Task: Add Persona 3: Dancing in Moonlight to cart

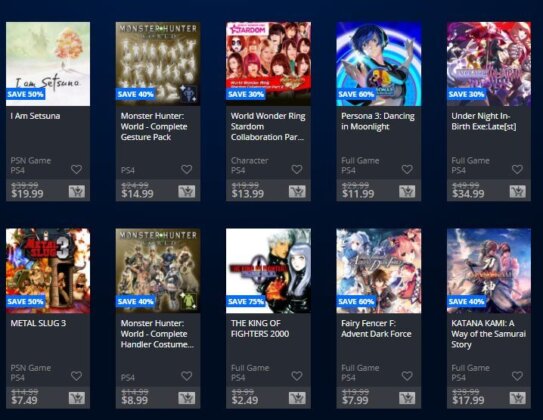Action: pos(407,191)
